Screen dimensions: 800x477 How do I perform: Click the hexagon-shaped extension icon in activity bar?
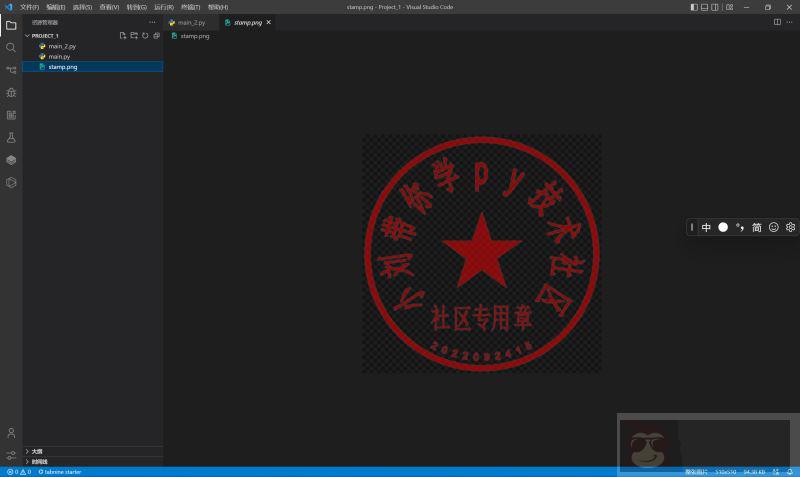click(x=11, y=182)
